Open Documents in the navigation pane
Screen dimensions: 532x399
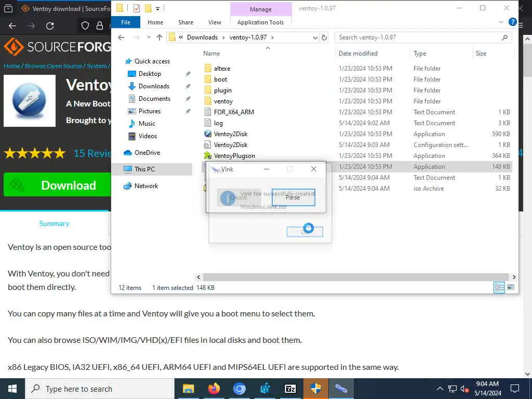tap(154, 99)
